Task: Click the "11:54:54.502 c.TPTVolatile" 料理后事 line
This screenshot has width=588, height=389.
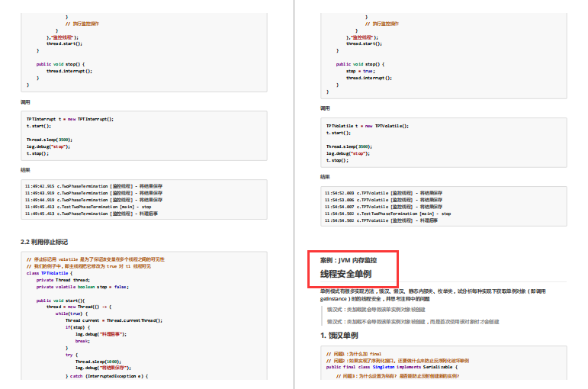Action: (x=381, y=220)
